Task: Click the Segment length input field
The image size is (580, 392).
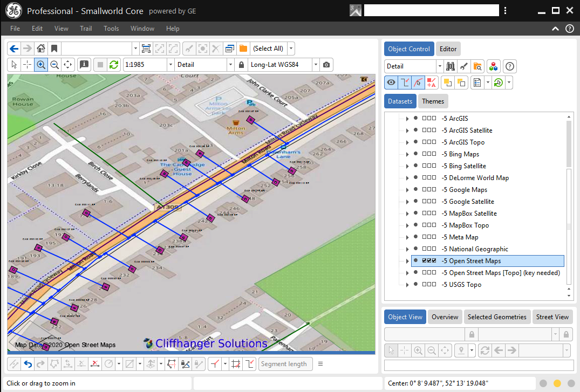Action: click(x=284, y=364)
